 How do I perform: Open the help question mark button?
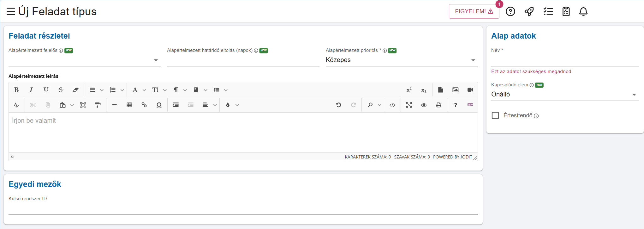[x=510, y=12]
